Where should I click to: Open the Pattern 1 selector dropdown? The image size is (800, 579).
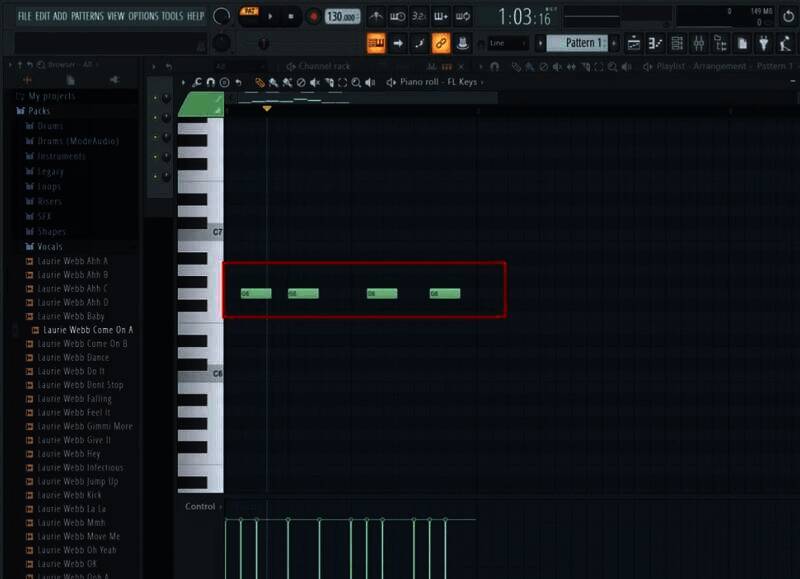tap(576, 43)
